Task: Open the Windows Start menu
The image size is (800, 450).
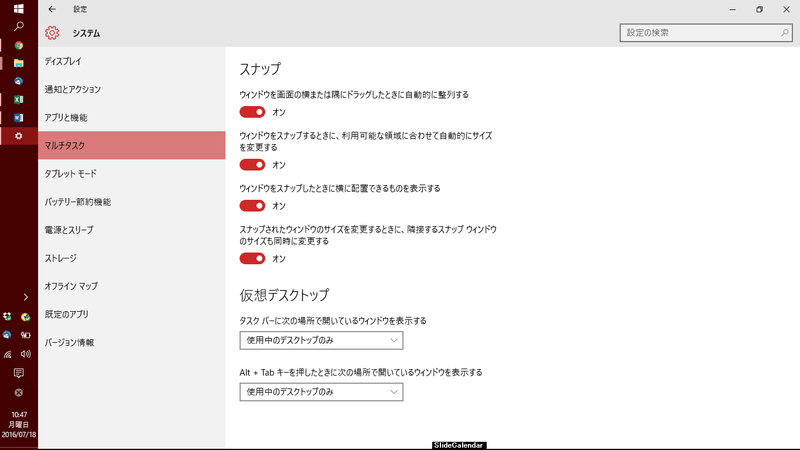Action: coord(18,9)
